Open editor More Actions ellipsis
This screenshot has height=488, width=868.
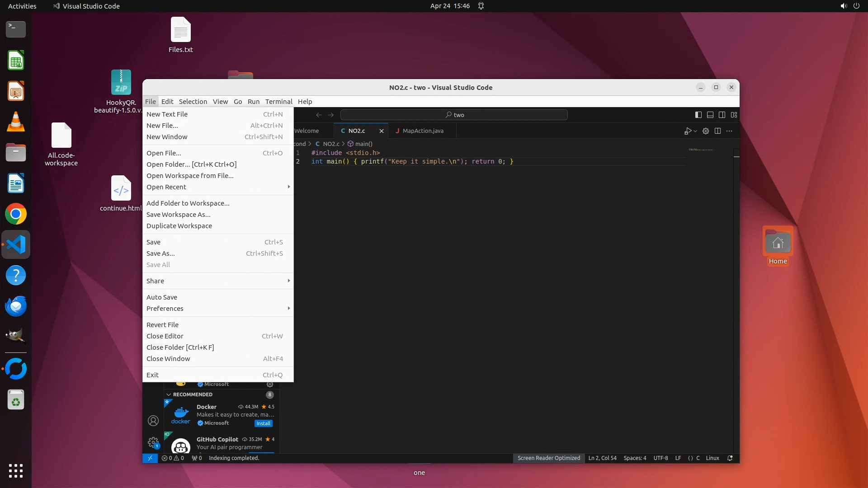pos(729,131)
